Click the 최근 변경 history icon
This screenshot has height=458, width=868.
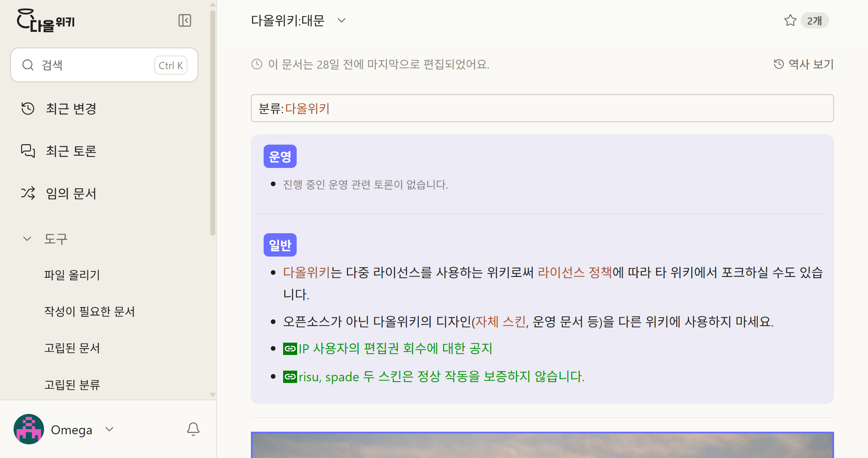(28, 109)
